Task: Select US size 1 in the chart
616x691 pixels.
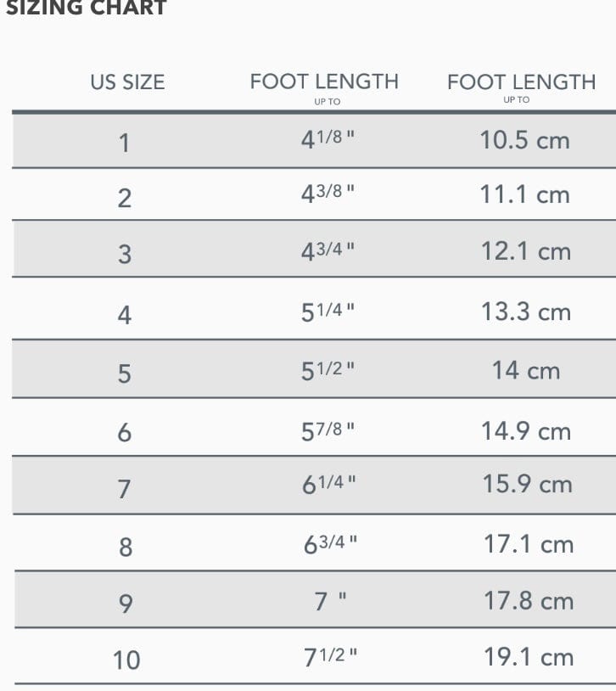Action: 125,142
